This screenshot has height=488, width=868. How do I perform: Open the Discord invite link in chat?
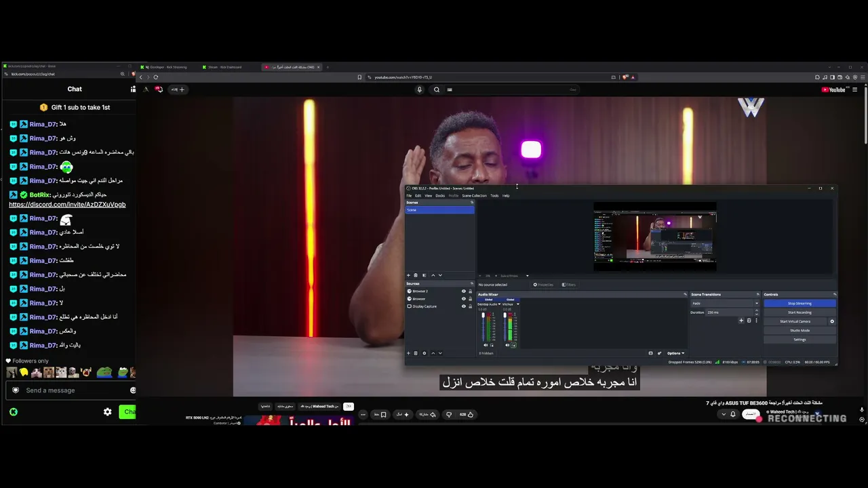[67, 205]
